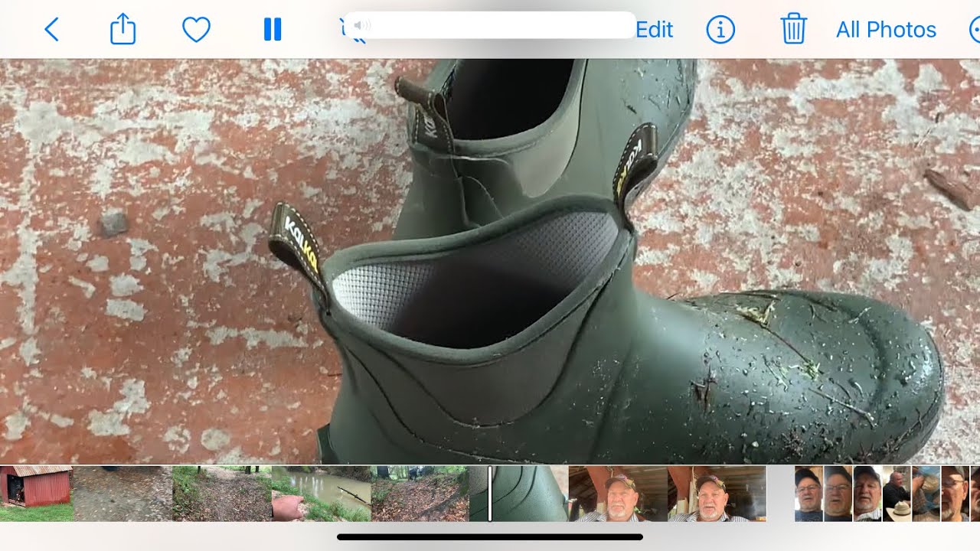Viewport: 980px width, 551px height.
Task: Select the muddy pond thumbnail
Action: tap(322, 494)
